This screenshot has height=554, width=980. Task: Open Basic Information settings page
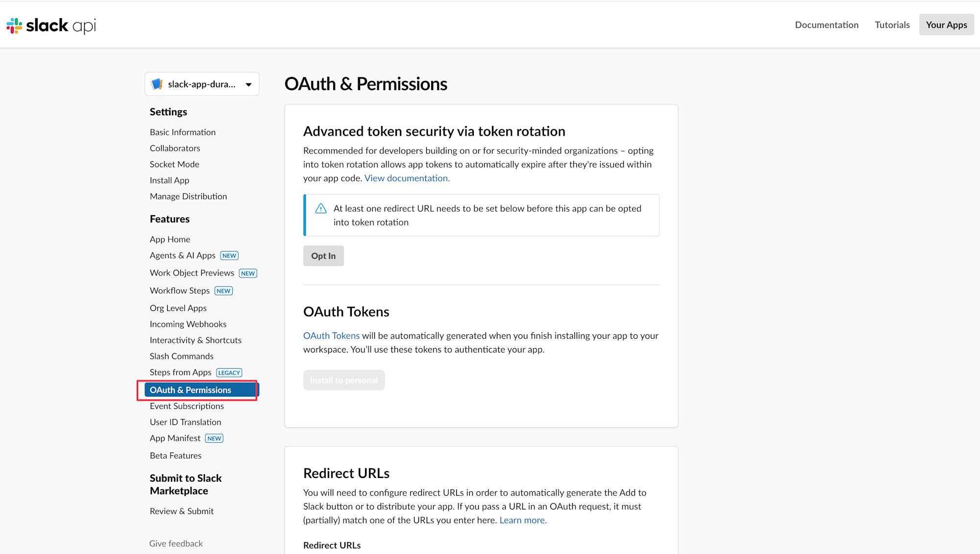tap(183, 132)
